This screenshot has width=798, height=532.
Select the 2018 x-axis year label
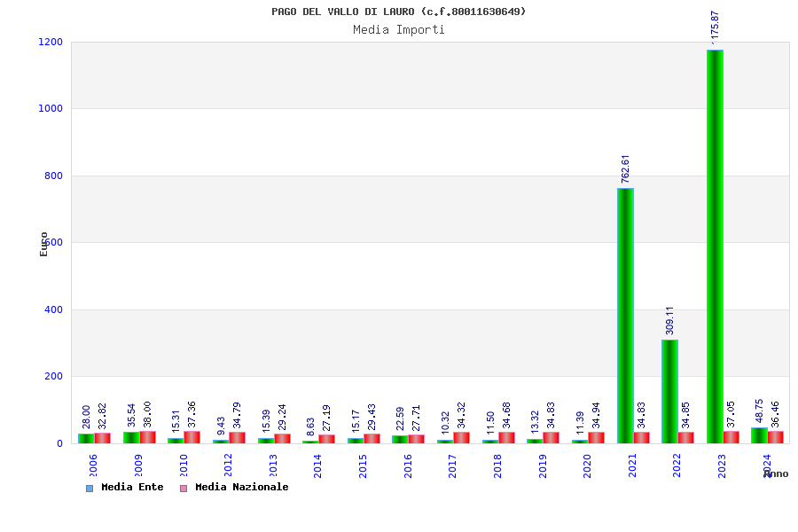(497, 465)
